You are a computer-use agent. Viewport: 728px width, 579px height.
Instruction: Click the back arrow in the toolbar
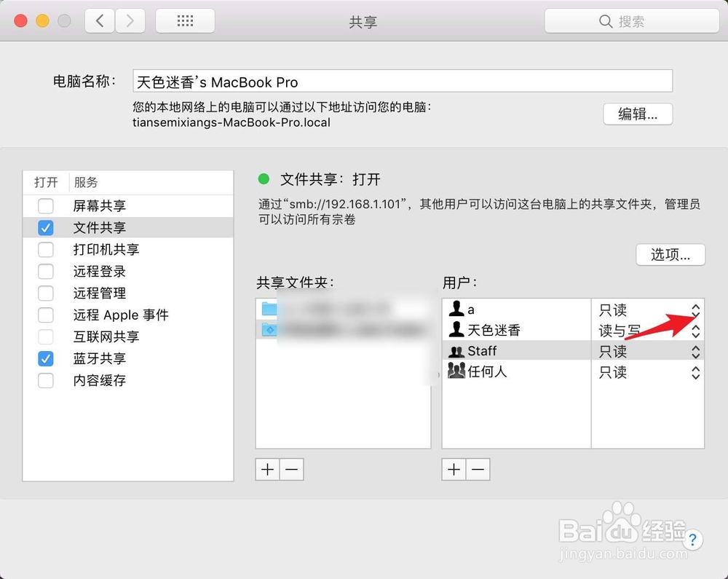tap(100, 20)
